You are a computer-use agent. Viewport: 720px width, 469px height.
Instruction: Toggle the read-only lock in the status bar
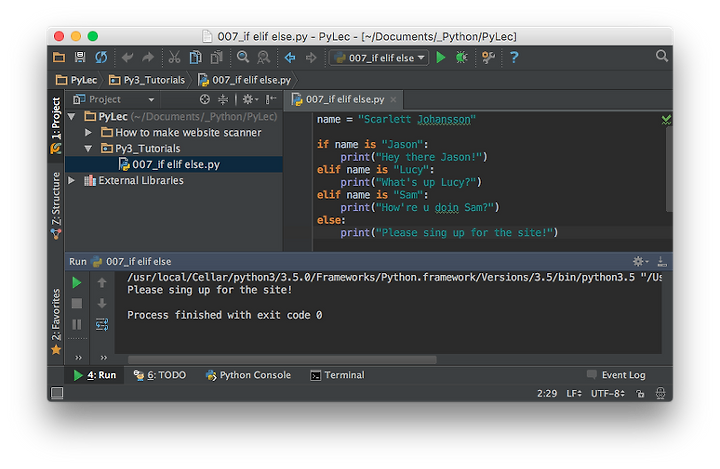point(640,394)
